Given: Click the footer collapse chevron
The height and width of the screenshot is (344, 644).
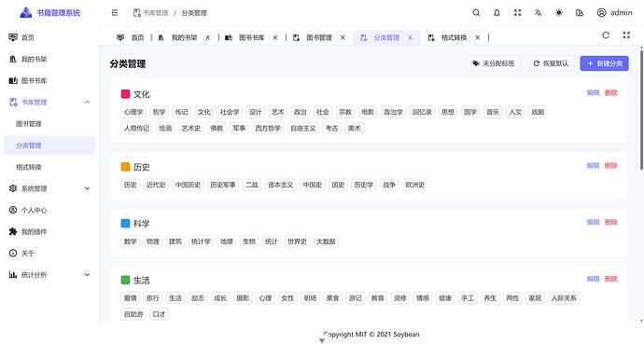Looking at the screenshot, I should [x=322, y=340].
